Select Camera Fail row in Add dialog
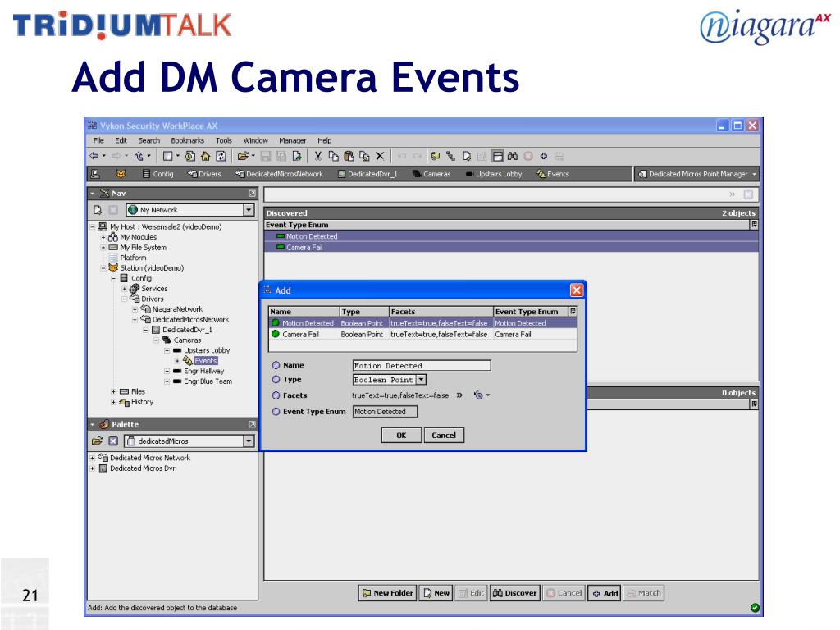The image size is (840, 630). 422,335
